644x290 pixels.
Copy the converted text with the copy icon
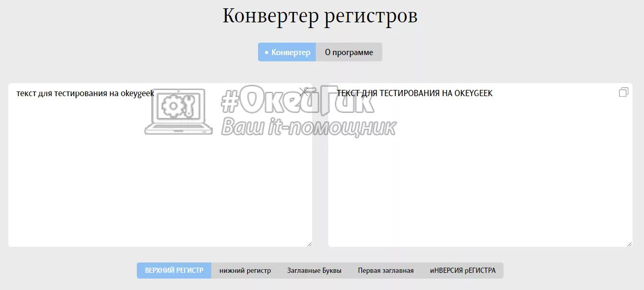624,92
